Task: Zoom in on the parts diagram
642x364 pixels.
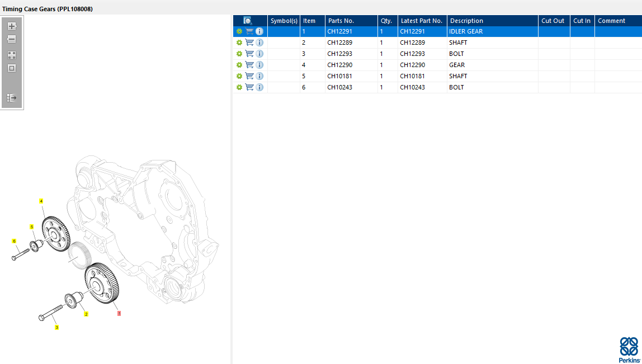Action: click(12, 27)
